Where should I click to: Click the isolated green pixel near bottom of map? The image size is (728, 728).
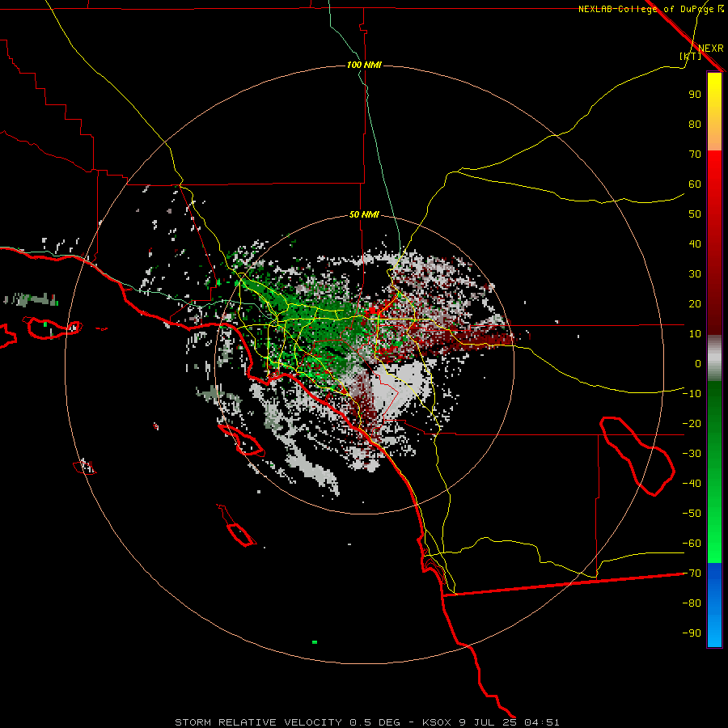[315, 642]
